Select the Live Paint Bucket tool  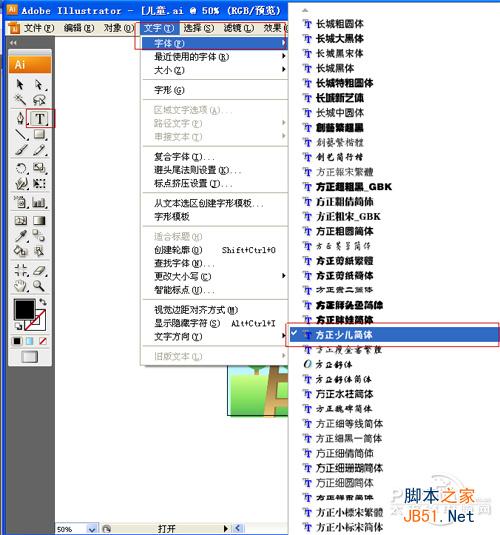(x=20, y=251)
